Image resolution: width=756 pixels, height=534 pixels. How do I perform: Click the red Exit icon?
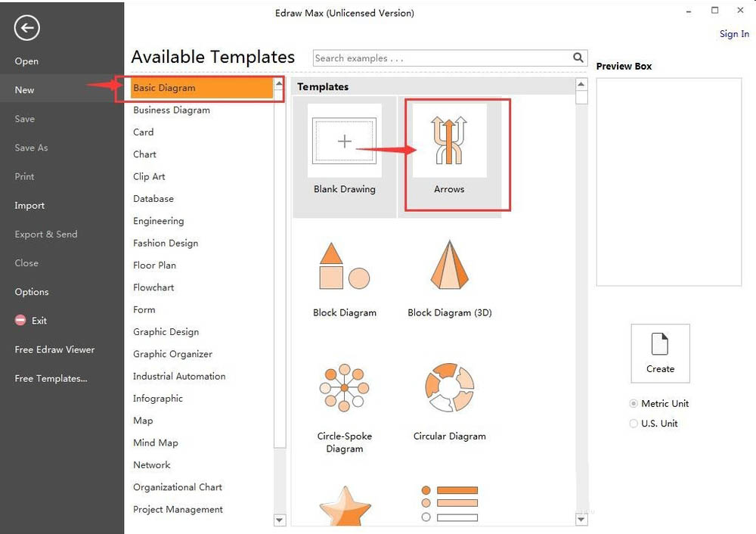coord(20,320)
